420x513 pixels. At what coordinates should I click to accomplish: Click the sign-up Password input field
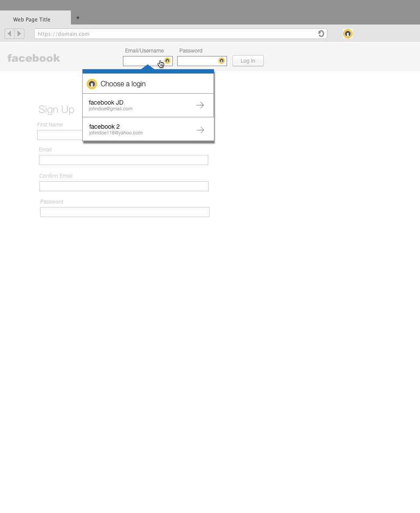pos(125,212)
